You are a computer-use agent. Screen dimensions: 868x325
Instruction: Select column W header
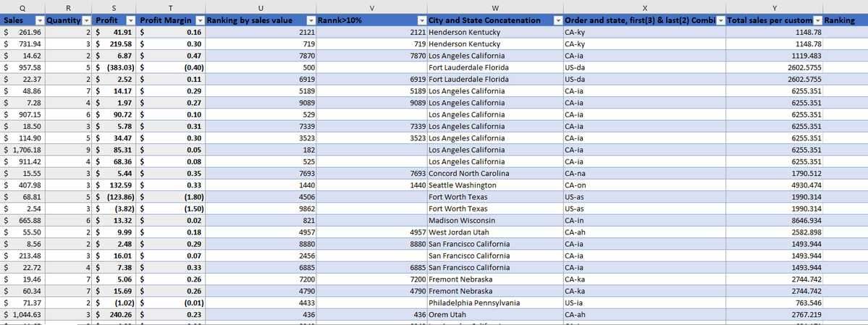point(495,8)
